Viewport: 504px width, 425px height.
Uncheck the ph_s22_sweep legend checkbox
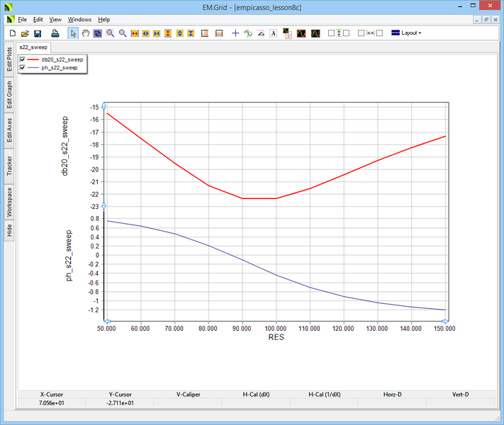point(23,68)
